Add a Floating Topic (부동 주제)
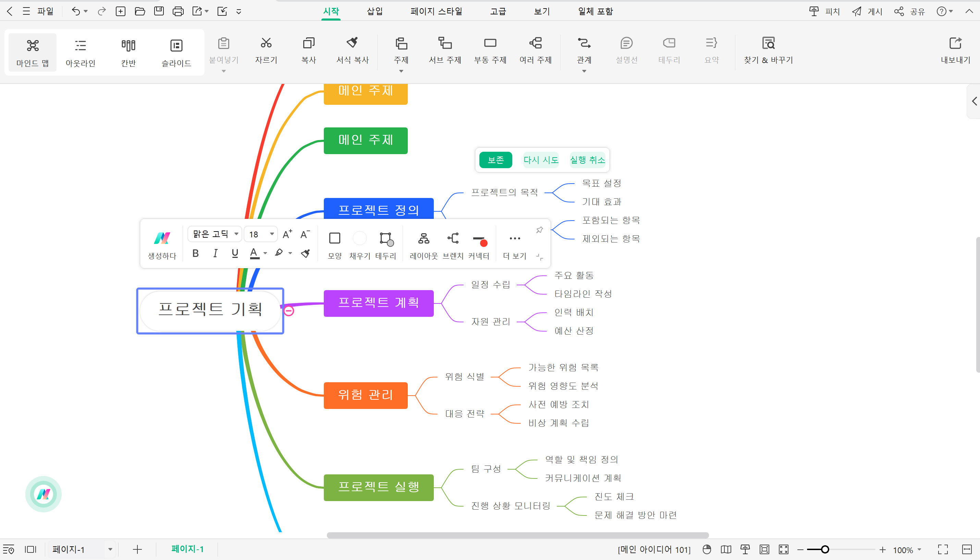Screen dimensions: 980x560 (x=490, y=50)
